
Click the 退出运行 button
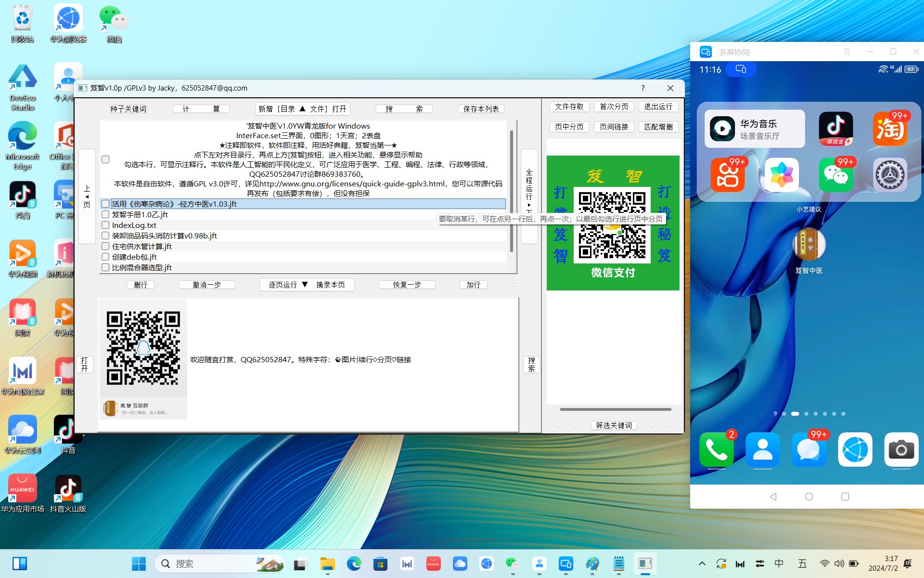click(658, 106)
